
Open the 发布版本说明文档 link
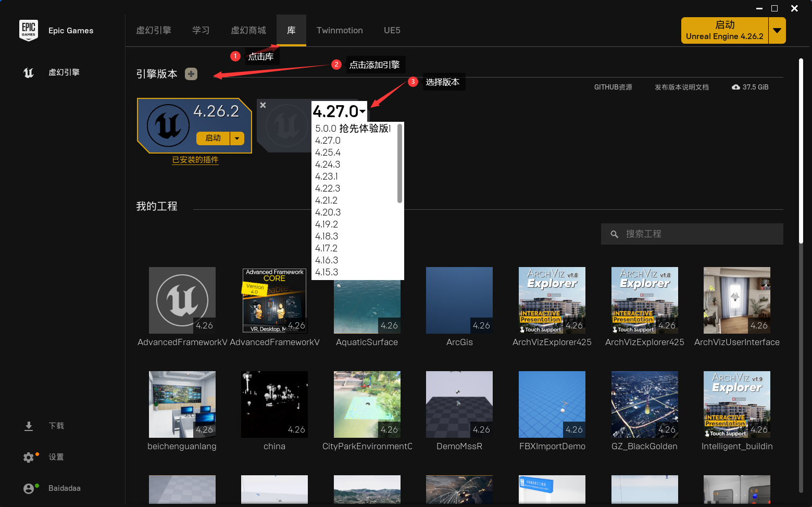click(682, 87)
